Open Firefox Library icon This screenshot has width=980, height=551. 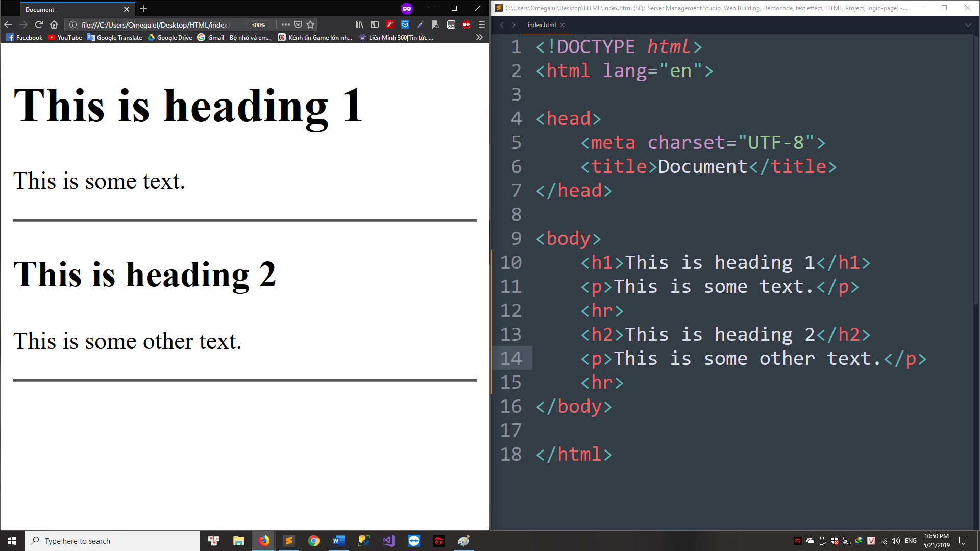[359, 24]
